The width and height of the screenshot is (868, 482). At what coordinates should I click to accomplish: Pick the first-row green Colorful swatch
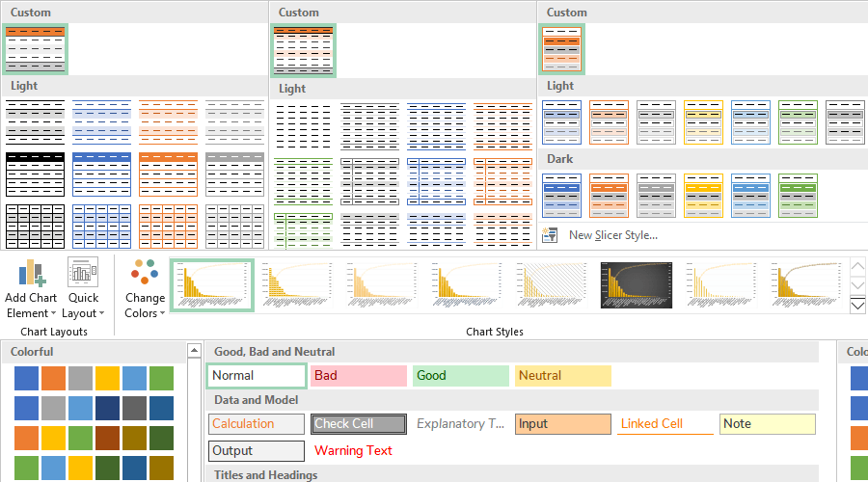tap(161, 379)
